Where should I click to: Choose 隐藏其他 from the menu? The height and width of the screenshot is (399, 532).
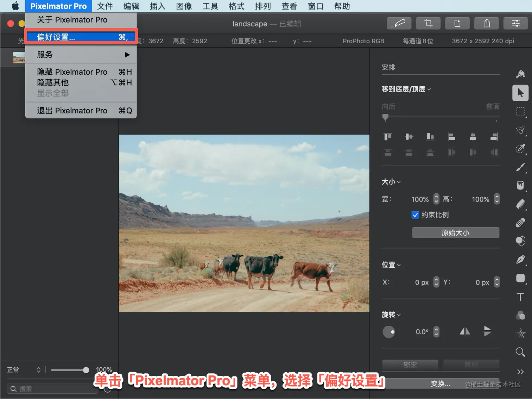[x=81, y=82]
